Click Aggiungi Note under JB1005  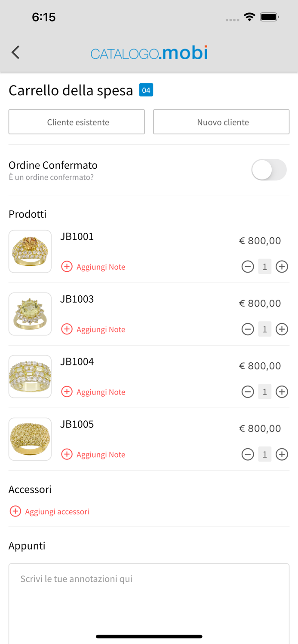[67, 454]
